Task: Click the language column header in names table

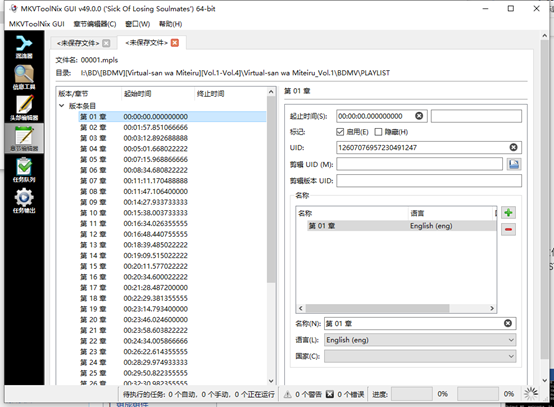Action: [x=450, y=213]
